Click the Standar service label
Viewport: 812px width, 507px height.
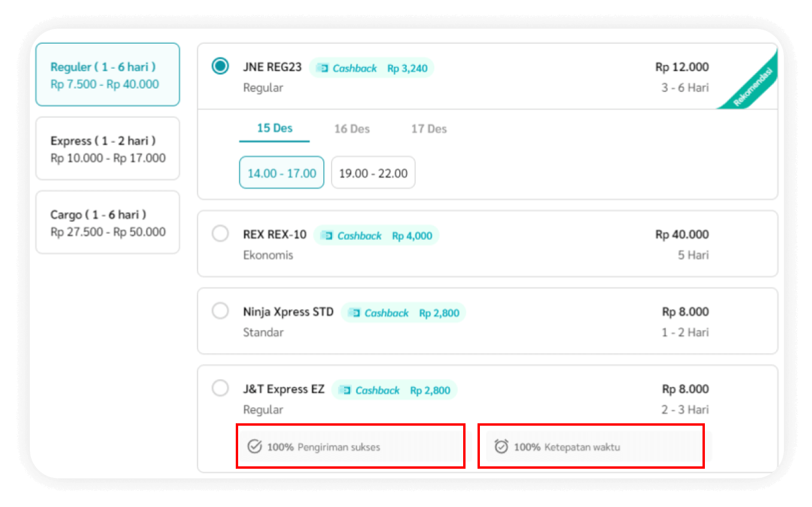[263, 332]
